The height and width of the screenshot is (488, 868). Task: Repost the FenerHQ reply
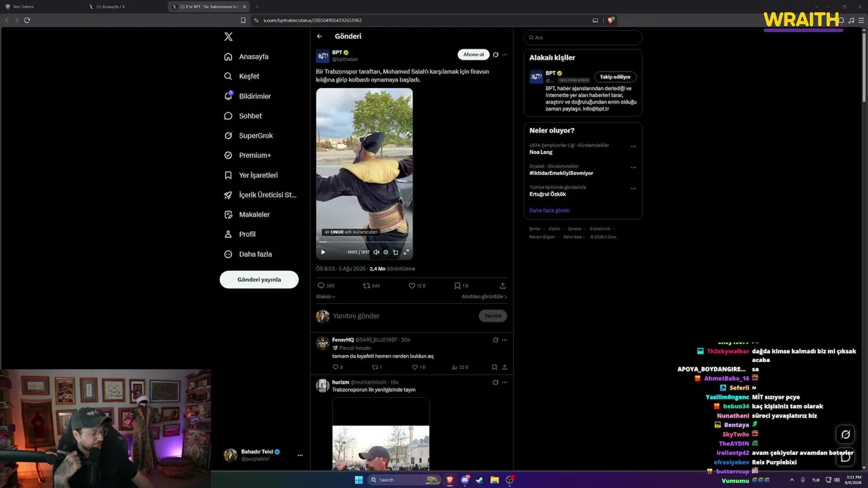pos(374,367)
